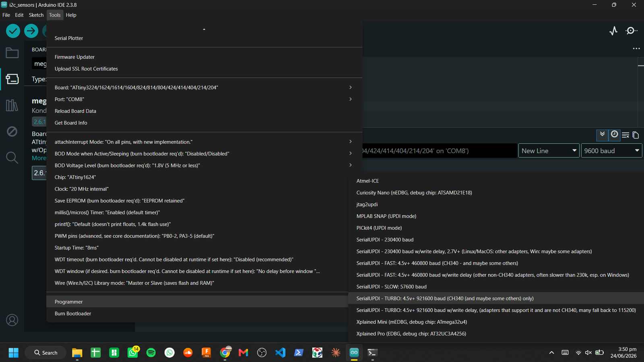Open Wire Library mode option
The image size is (644, 362).
point(197,283)
